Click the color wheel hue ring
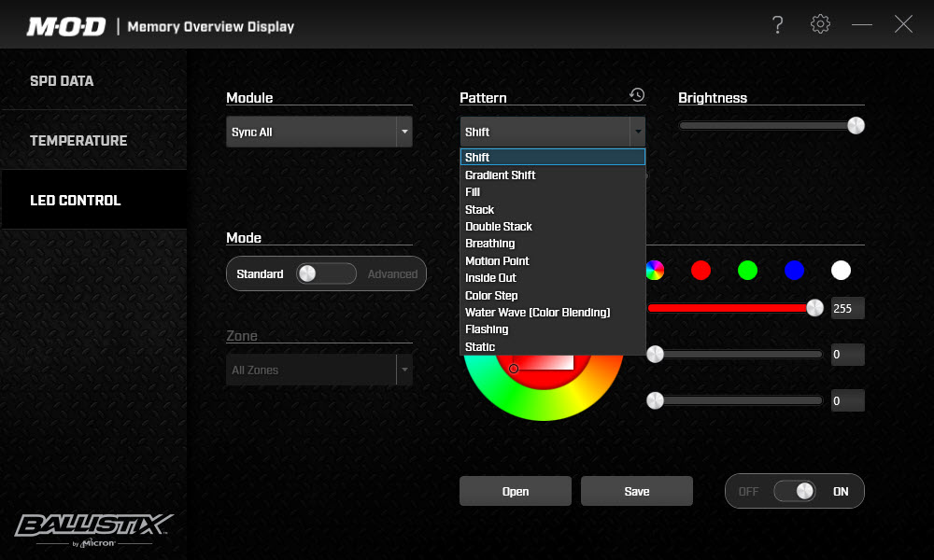 [x=544, y=406]
